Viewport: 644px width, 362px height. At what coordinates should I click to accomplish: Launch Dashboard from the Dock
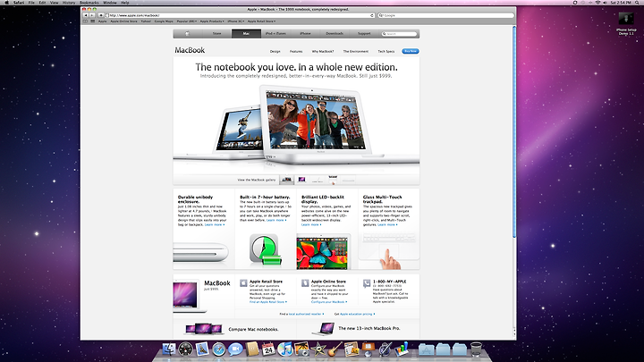pos(185,349)
